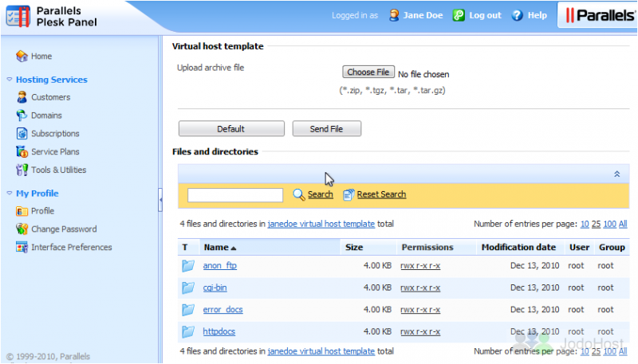
Task: Show 10 entries per page above the table
Action: [585, 224]
